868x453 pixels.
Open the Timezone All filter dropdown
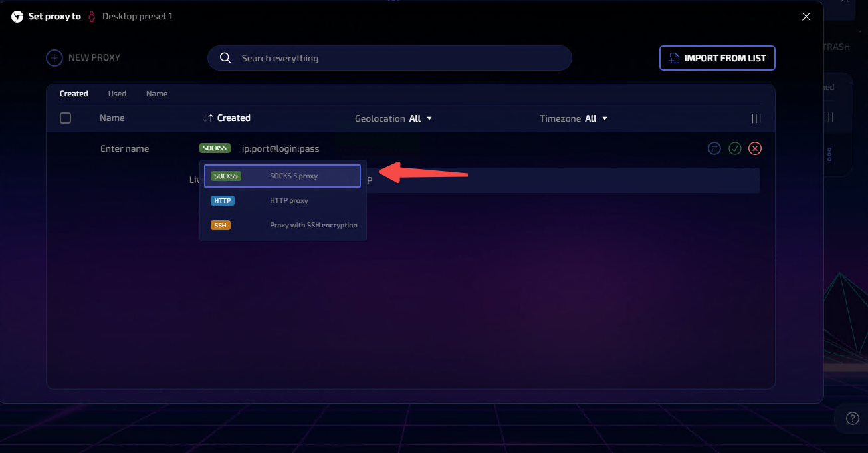(574, 118)
